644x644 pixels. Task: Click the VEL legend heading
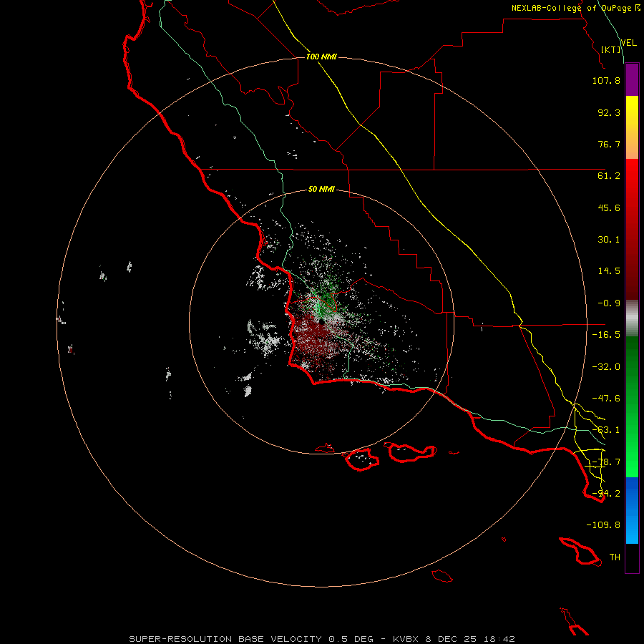pyautogui.click(x=628, y=43)
